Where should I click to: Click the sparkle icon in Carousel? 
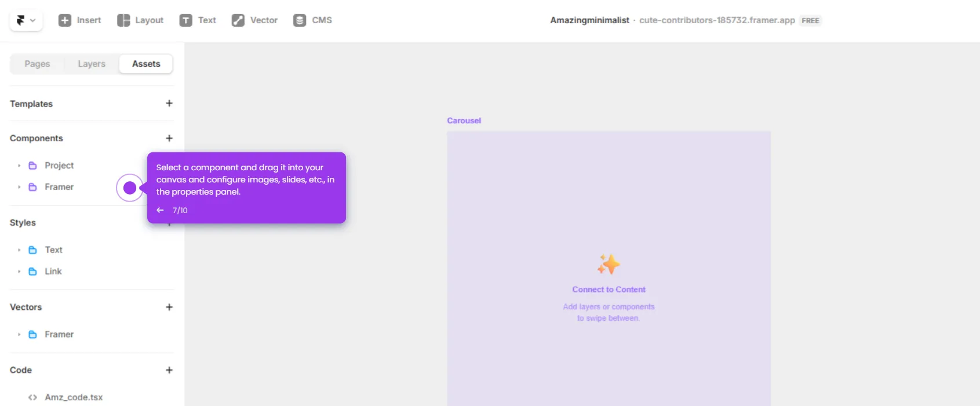609,264
